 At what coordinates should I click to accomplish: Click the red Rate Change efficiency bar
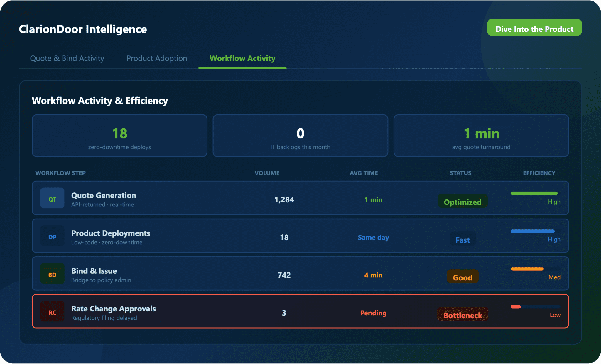pyautogui.click(x=516, y=307)
